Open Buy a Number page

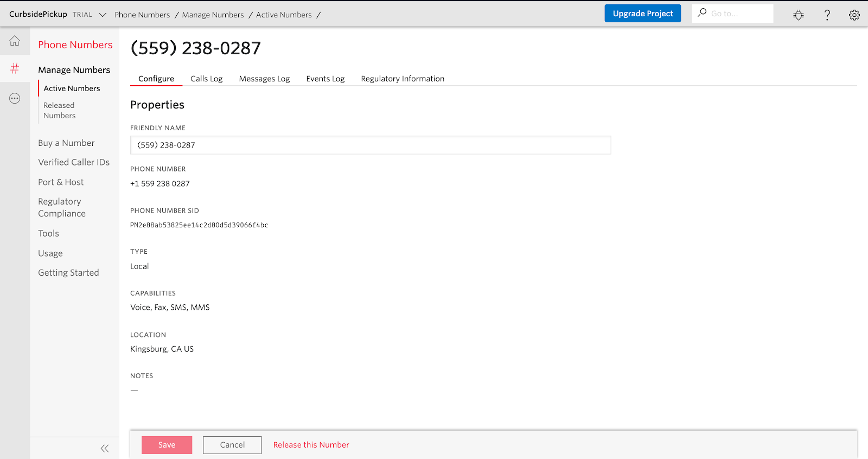point(66,143)
